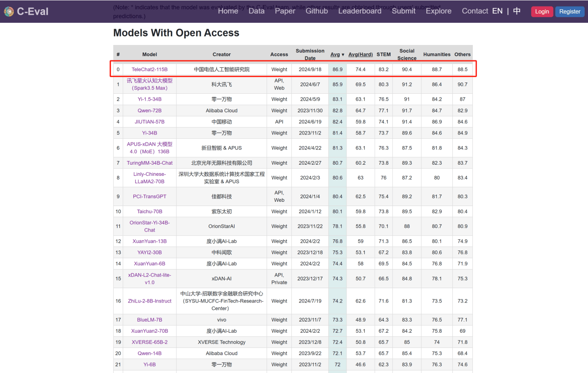588x373 pixels.
Task: Open the XVERSE-65B-2 model link
Action: pos(150,342)
